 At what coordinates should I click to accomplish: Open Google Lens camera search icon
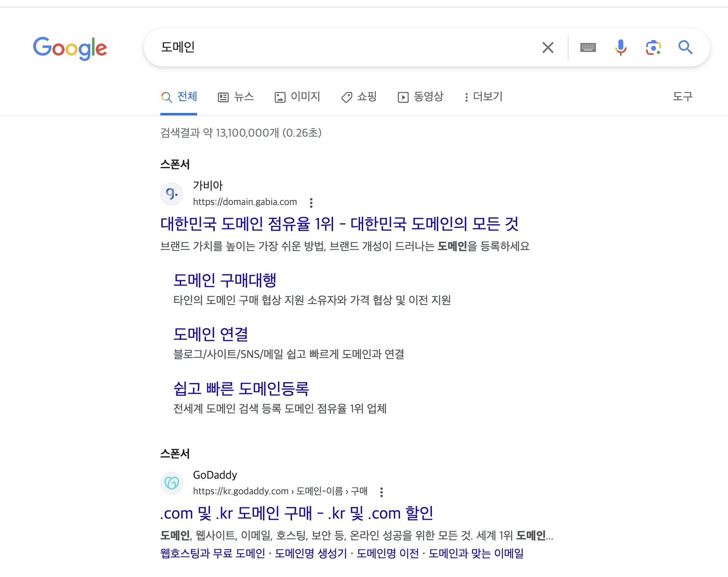[653, 47]
